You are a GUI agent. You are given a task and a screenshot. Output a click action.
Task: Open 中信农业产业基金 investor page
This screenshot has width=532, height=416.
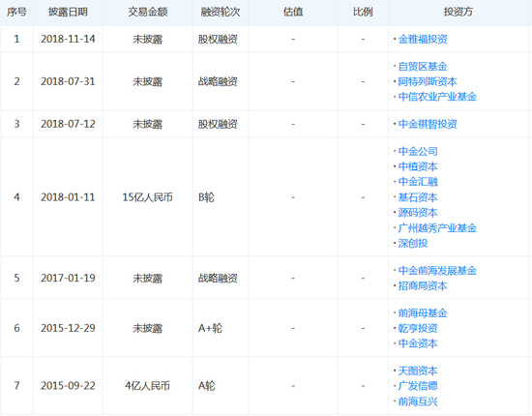[x=437, y=97]
